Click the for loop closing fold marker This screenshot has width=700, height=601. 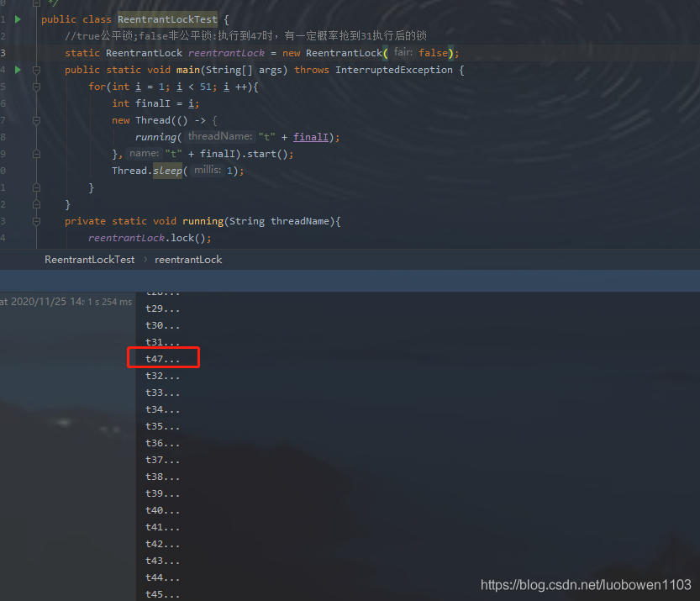click(x=37, y=187)
